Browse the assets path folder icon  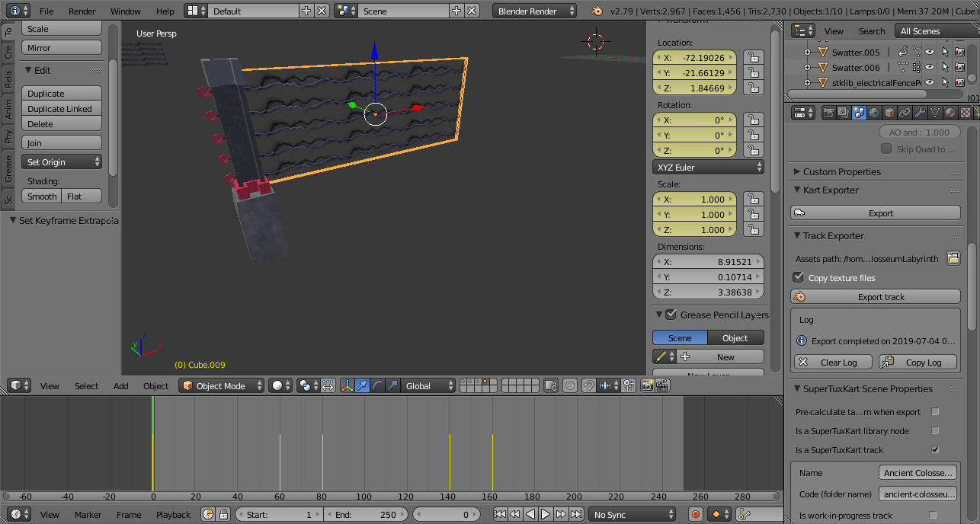pyautogui.click(x=953, y=259)
